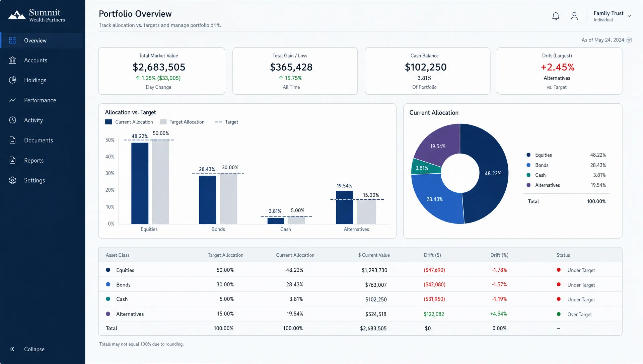Click green up arrow beside 1.25% day change
Screen dimensions: 643x364
pos(138,78)
